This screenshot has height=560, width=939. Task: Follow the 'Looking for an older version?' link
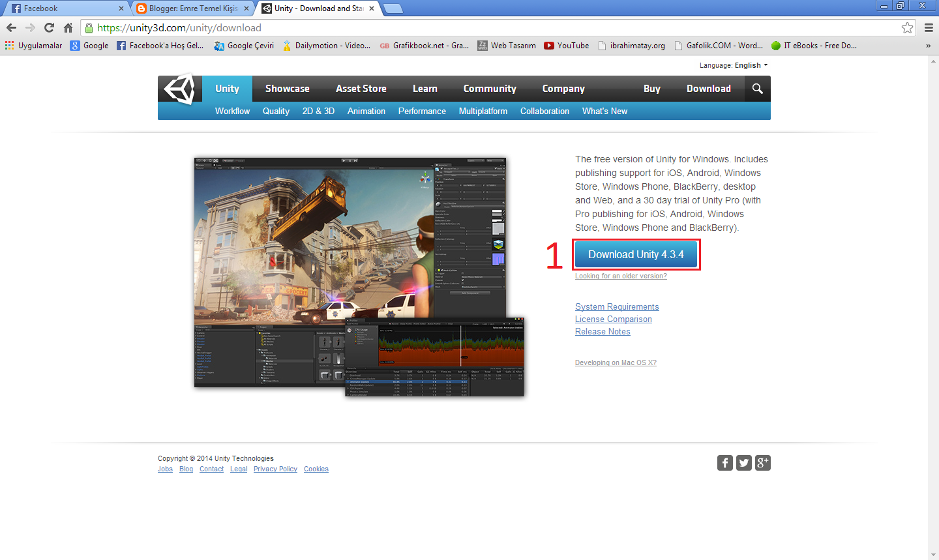pos(621,276)
